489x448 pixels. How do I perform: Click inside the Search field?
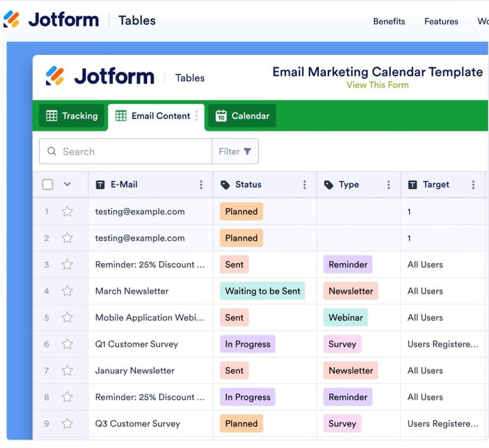coord(125,152)
